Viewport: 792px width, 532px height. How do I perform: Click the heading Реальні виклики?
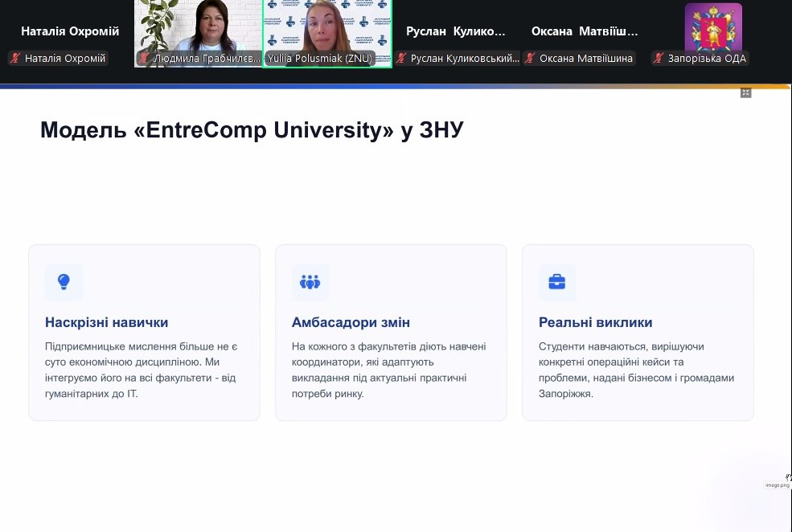tap(596, 322)
